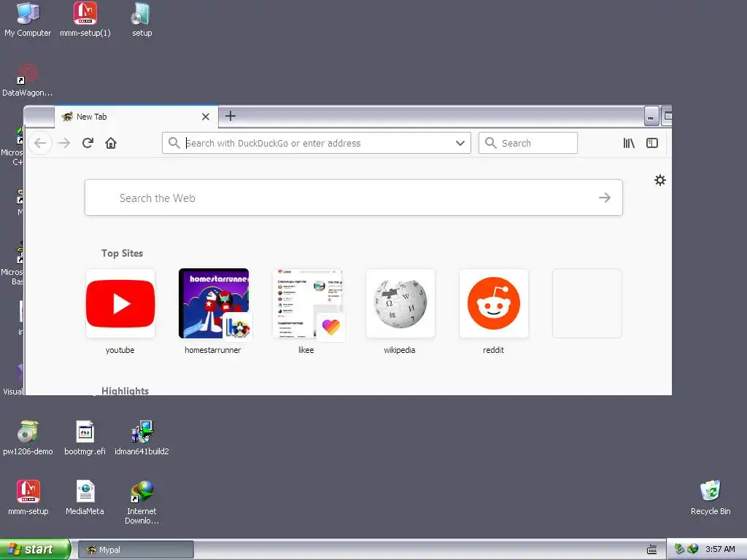Close the New Tab tab
747x560 pixels.
coord(206,117)
